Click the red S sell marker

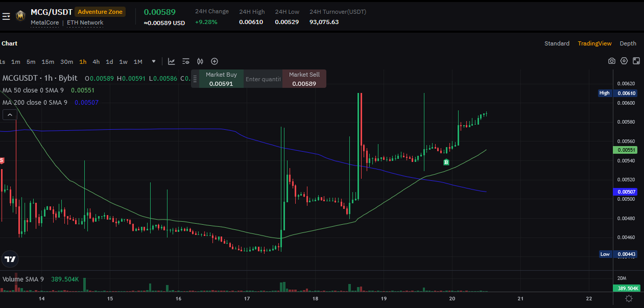(2, 160)
